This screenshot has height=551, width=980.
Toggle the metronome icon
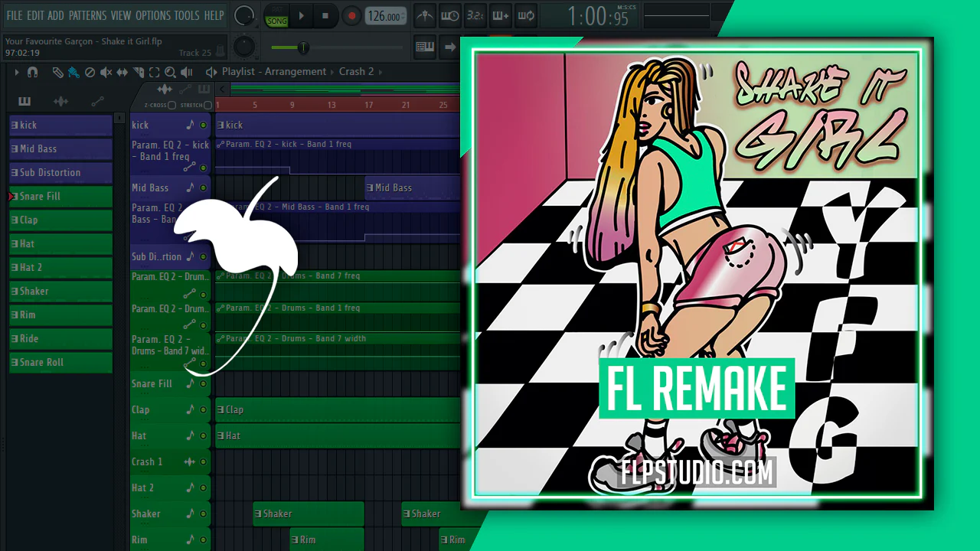(x=425, y=15)
